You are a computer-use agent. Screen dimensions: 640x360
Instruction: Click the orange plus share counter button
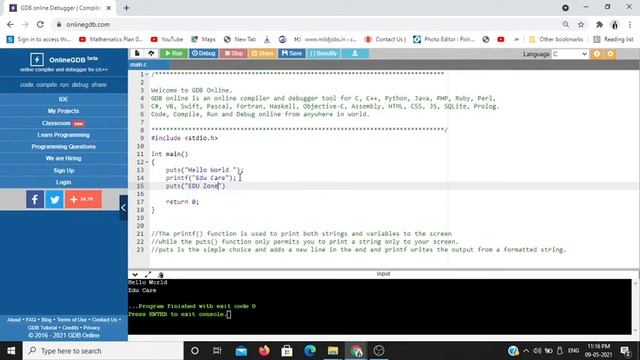pyautogui.click(x=83, y=199)
